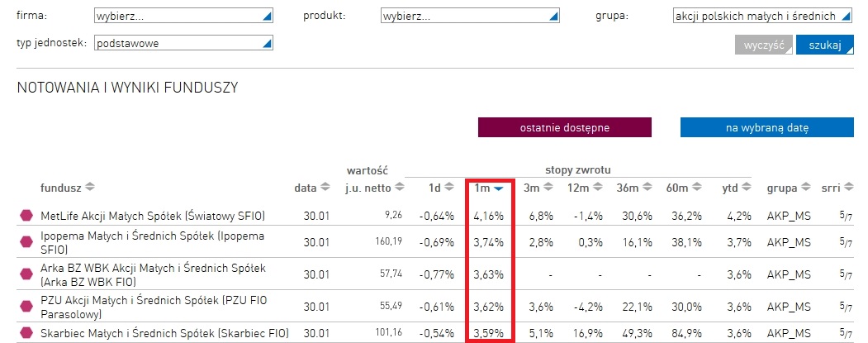Screen dimensions: 868x343
Task: Click the 3,7% ytd return for Ipopema
Action: (x=740, y=242)
